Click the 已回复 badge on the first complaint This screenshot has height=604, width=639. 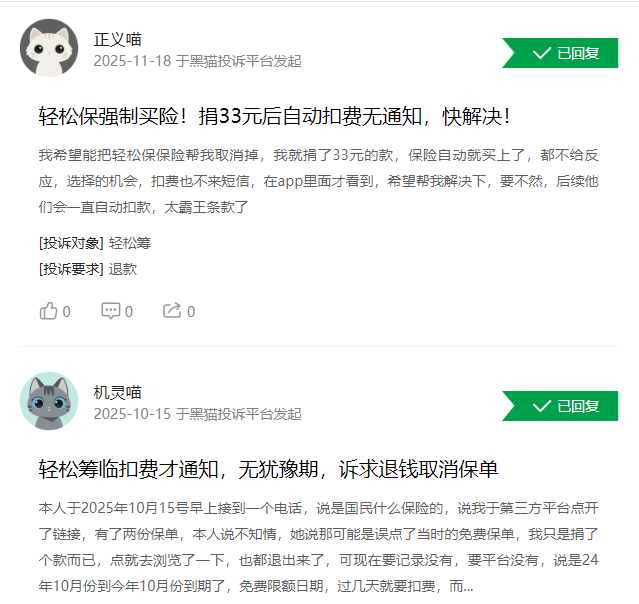(560, 53)
